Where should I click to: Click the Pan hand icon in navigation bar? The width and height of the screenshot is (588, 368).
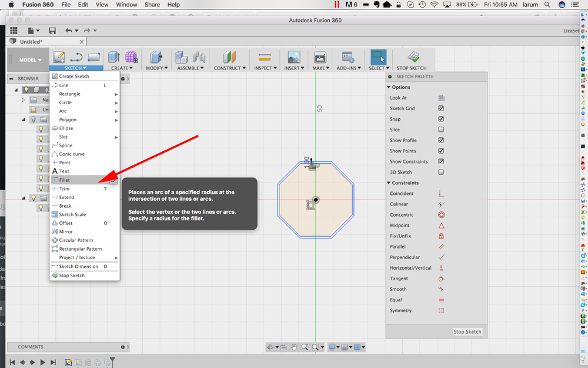(x=294, y=347)
